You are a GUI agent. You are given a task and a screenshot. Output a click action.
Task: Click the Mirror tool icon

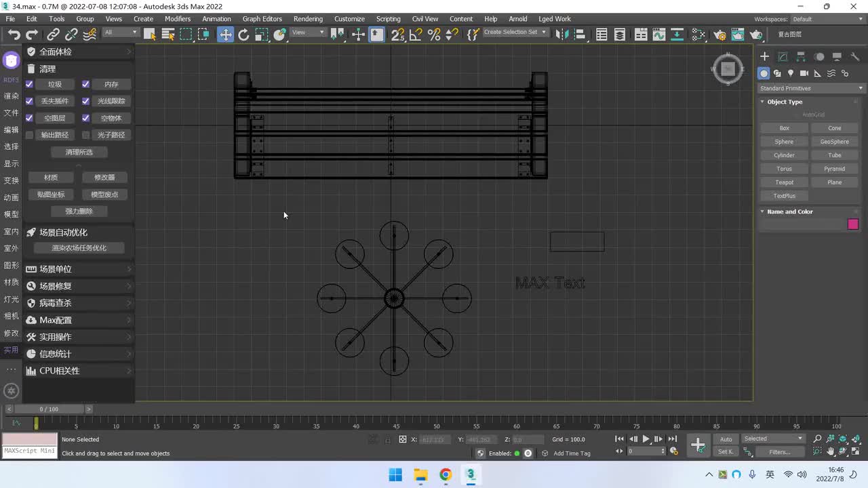pos(561,35)
